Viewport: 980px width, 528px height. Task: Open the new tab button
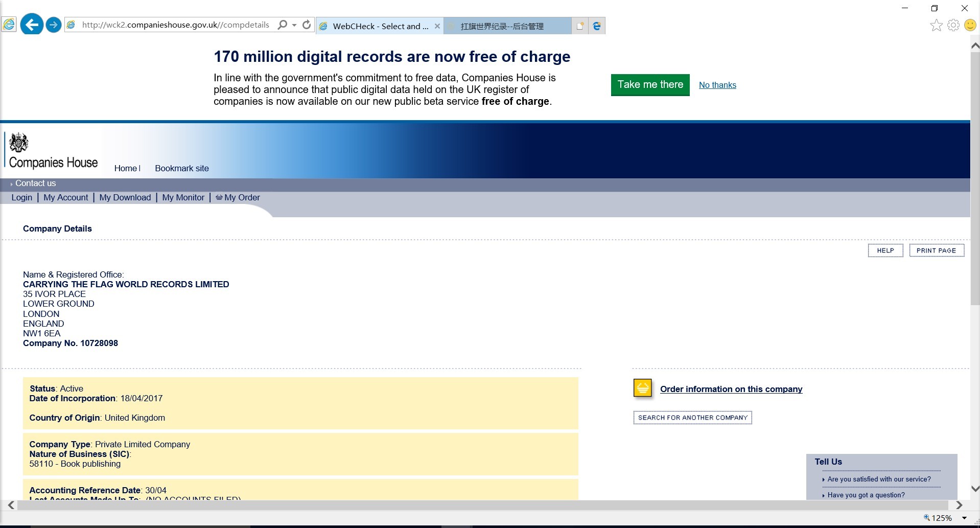[580, 26]
